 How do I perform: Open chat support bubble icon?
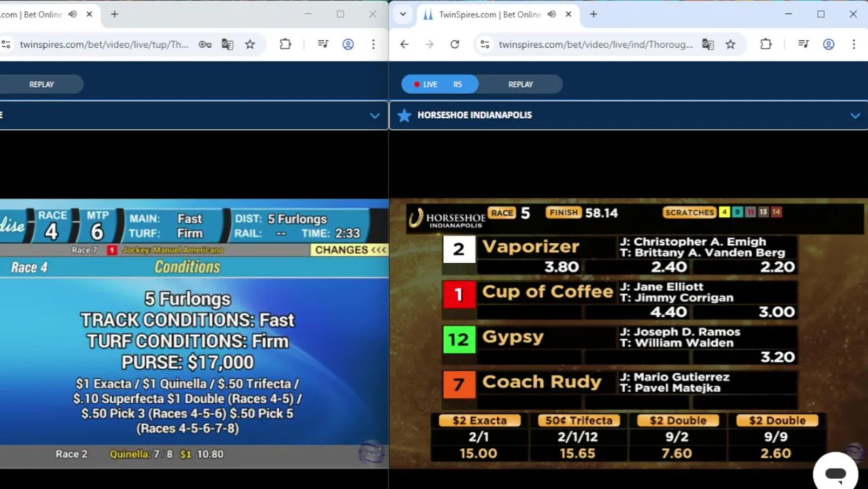point(835,473)
